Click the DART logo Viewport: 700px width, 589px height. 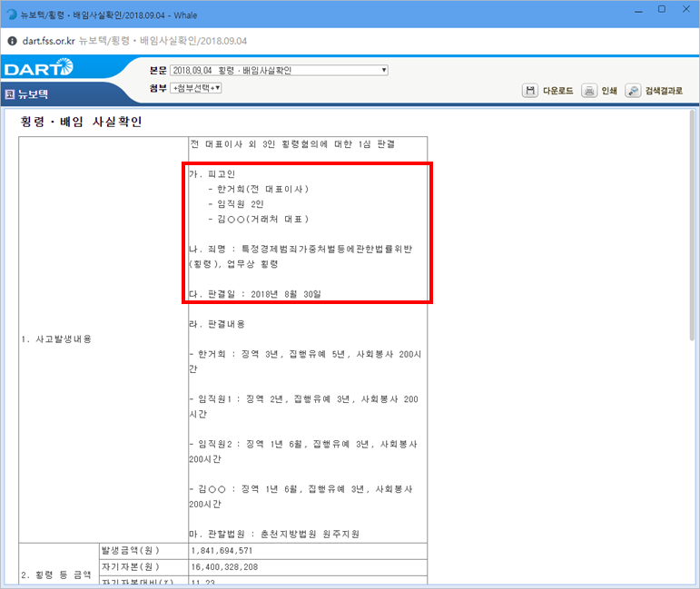click(39, 67)
